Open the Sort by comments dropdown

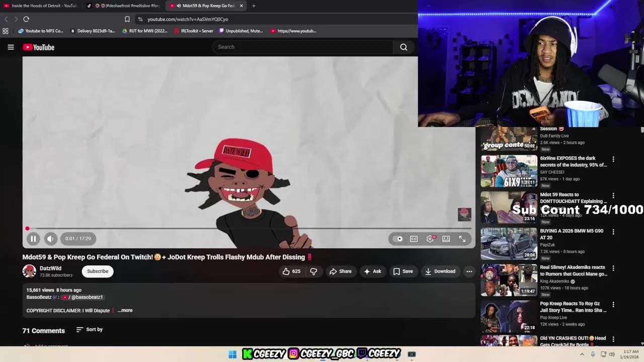(90, 330)
